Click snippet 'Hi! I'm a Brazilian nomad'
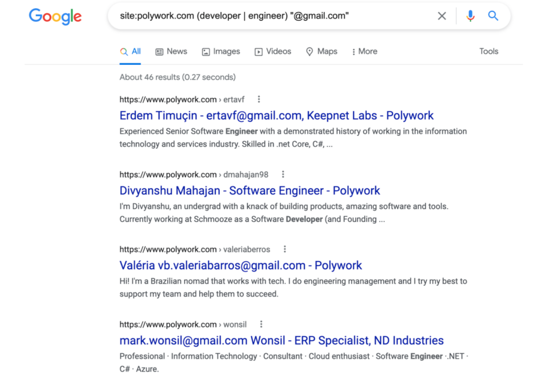This screenshot has width=558, height=392. (x=293, y=288)
